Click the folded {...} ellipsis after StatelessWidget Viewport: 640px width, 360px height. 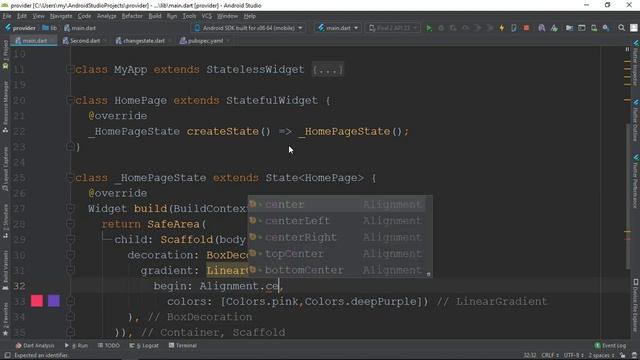point(327,70)
